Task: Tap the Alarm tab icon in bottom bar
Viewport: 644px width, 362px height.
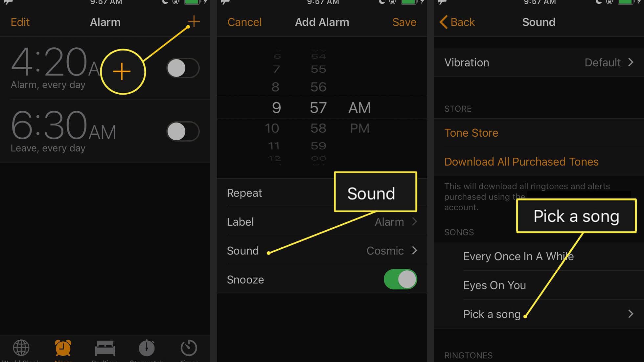Action: click(x=62, y=348)
